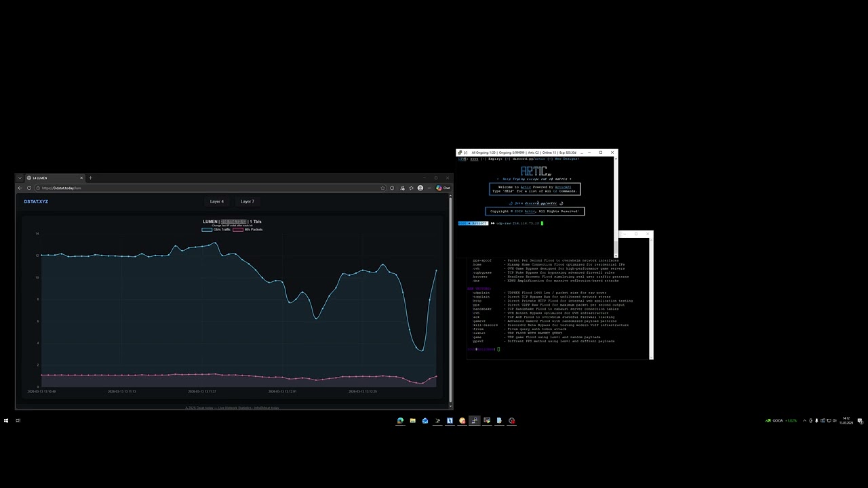The image size is (868, 488).
Task: Go back using the browser back arrow
Action: [x=20, y=188]
